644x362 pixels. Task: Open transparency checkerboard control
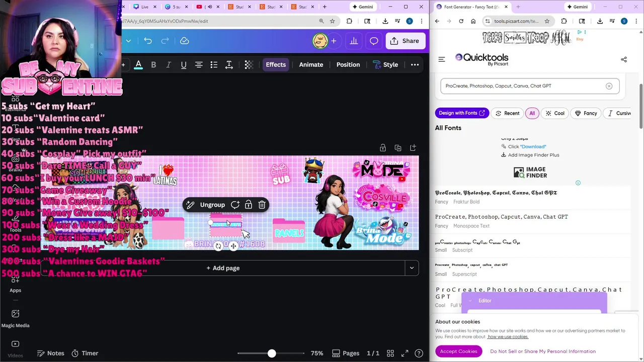249,64
